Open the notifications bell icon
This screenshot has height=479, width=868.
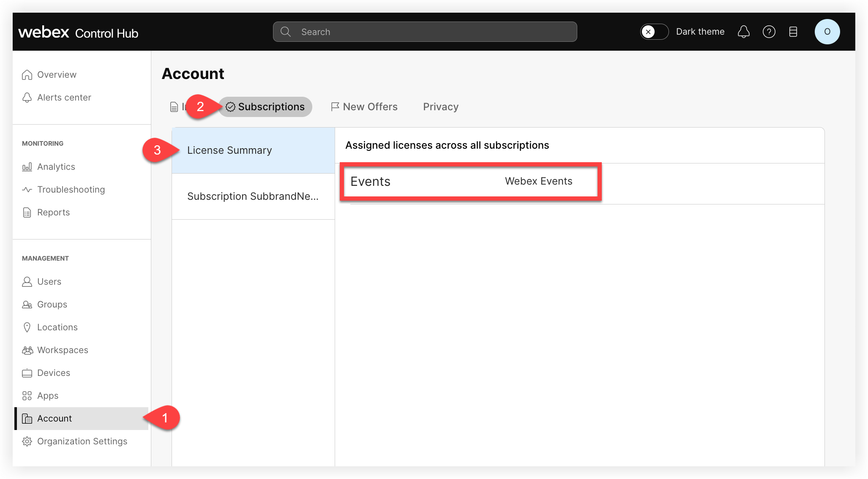click(743, 32)
